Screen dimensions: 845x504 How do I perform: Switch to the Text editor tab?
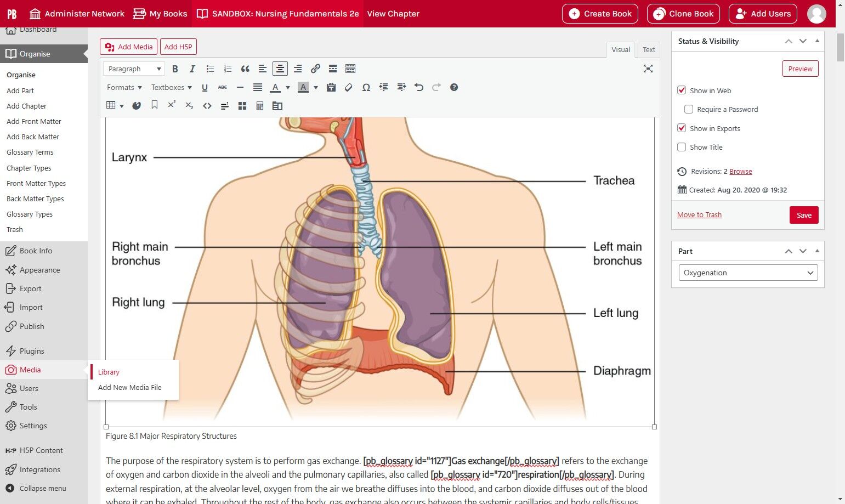649,49
